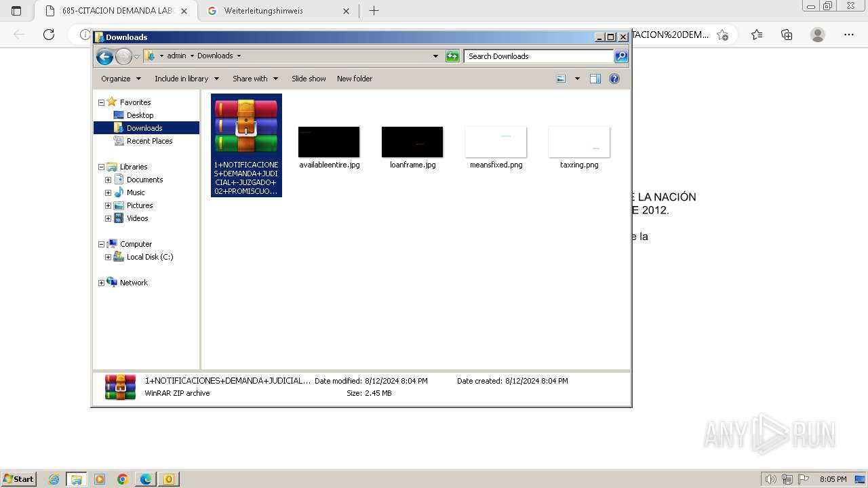Click the Outlook icon on the taskbar
Viewport: 868px width, 488px height.
tap(168, 479)
